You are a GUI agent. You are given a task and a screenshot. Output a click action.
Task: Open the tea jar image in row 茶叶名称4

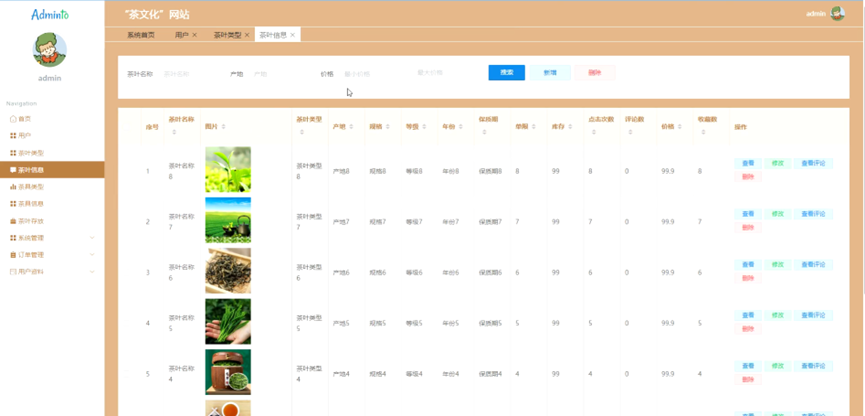228,372
